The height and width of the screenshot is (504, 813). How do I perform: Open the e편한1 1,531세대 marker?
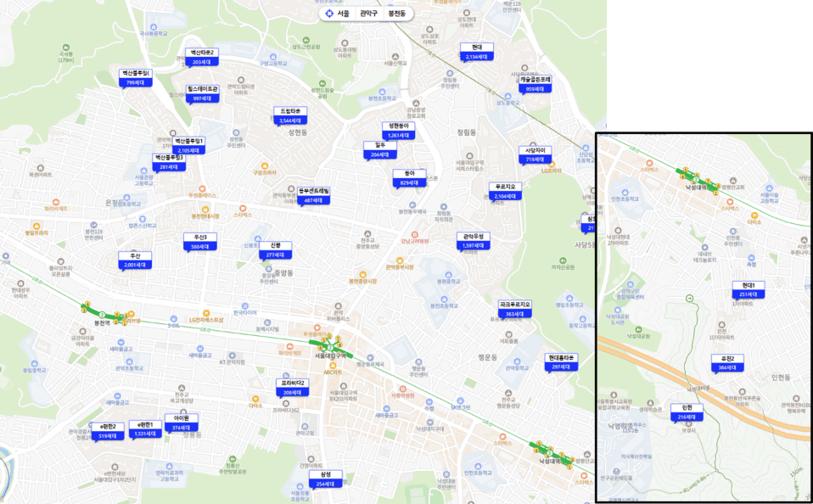click(145, 429)
